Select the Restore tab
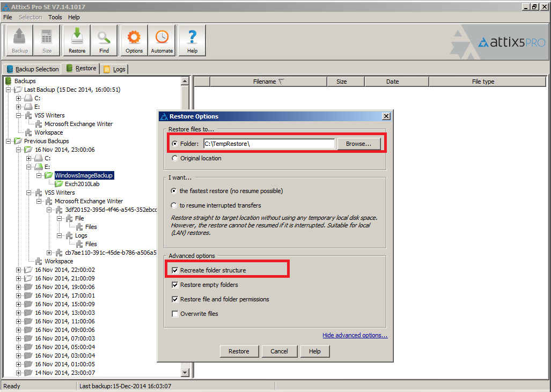Viewport: 551px width, 392px height. pos(81,68)
